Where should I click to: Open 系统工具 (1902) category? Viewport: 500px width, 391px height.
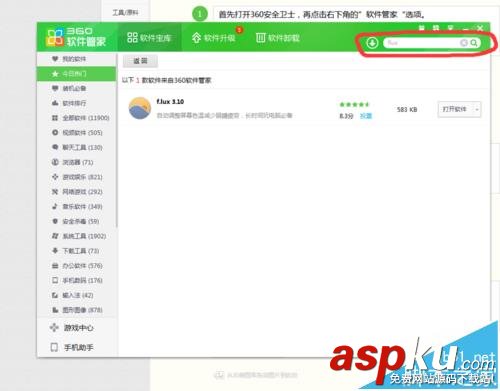[x=76, y=236]
